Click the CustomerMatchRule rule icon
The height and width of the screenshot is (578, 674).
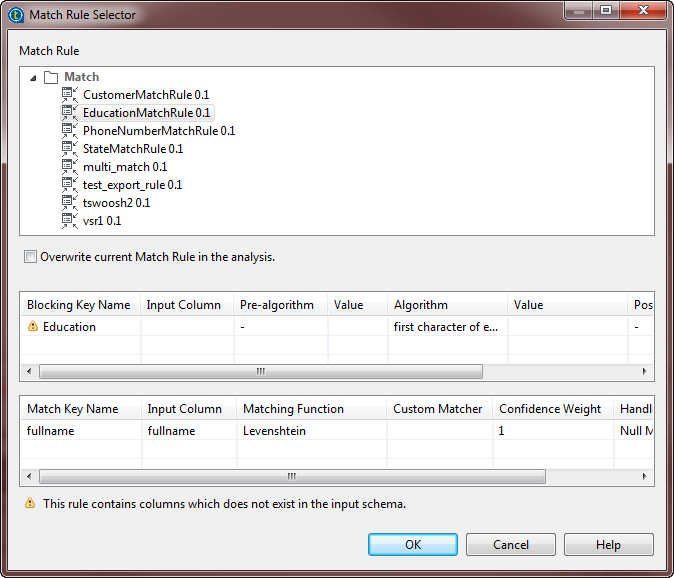coord(70,95)
